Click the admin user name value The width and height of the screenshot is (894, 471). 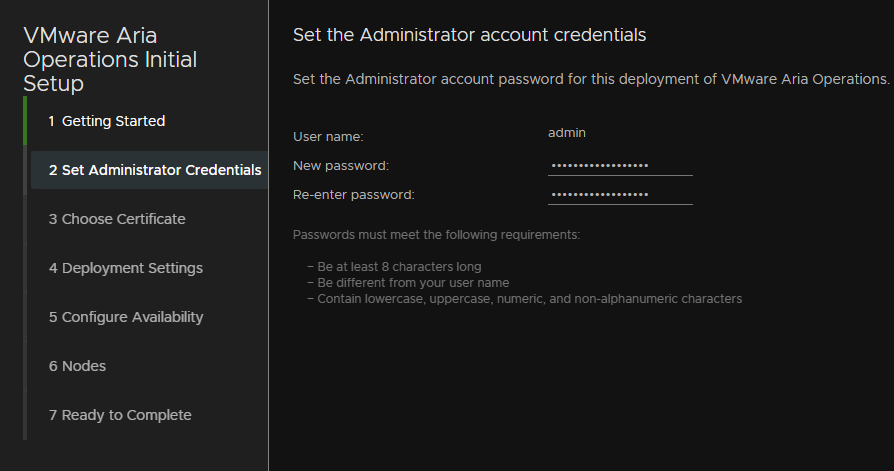[567, 133]
